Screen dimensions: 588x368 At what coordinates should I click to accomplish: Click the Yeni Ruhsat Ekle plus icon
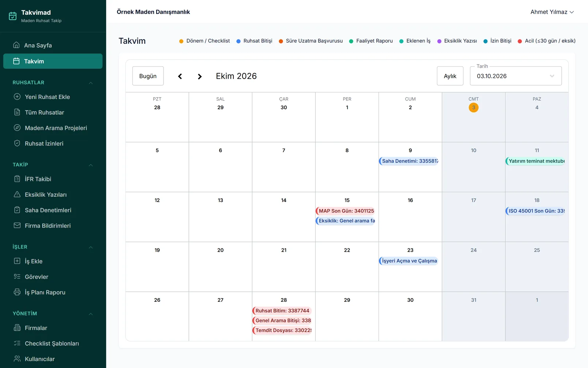click(x=17, y=97)
